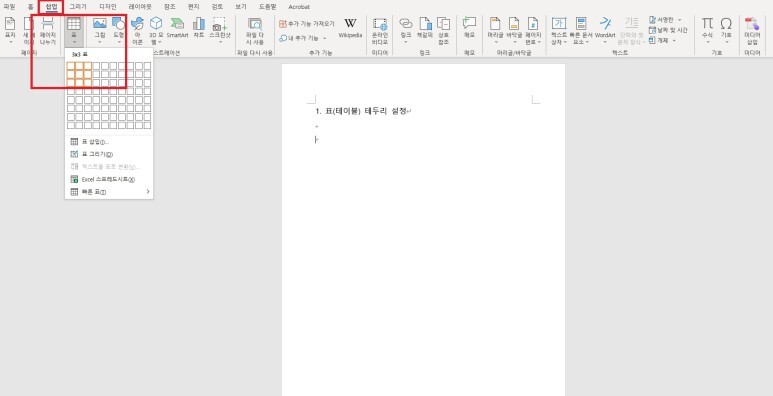This screenshot has width=773, height=396.
Task: Open 파일 다시 사용 (Reuse Files)
Action: 255,31
